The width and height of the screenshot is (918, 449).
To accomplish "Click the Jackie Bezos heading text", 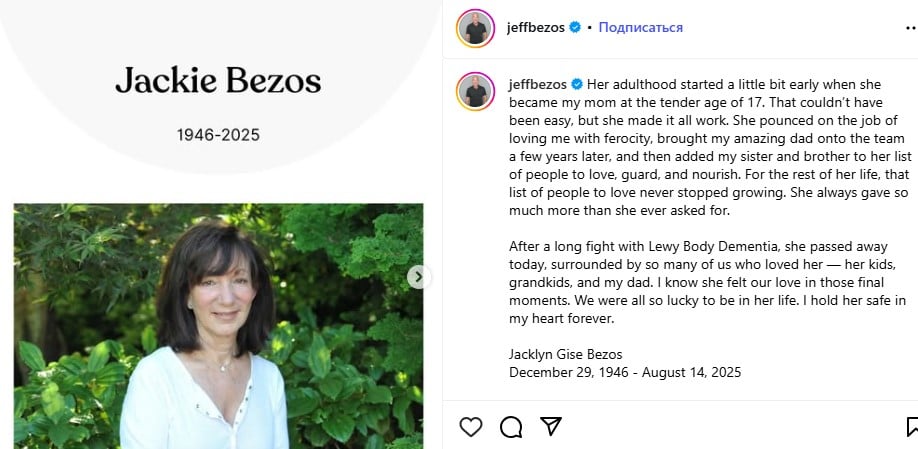I will click(218, 81).
